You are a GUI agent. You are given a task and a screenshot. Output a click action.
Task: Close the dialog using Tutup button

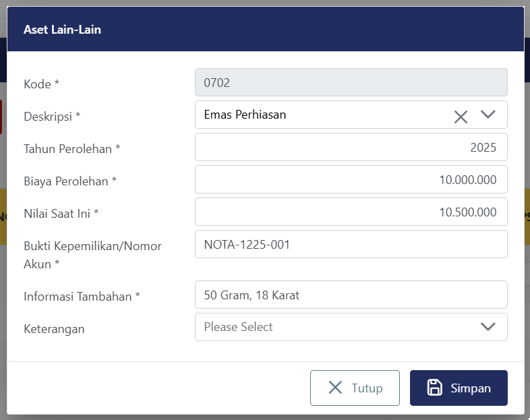(355, 388)
